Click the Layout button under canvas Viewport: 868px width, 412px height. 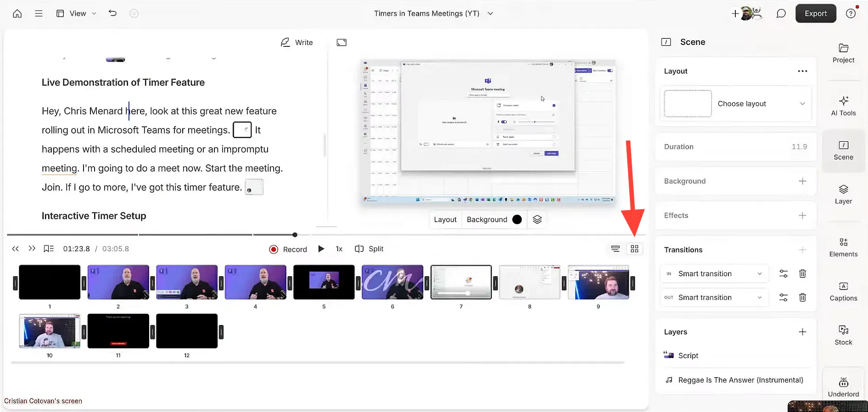pos(445,220)
